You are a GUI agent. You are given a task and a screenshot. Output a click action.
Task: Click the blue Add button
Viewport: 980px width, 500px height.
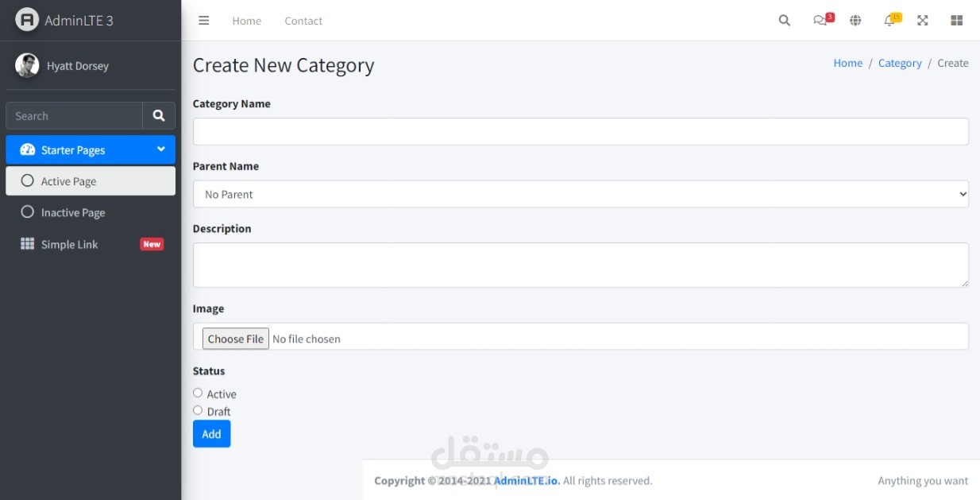pos(211,434)
